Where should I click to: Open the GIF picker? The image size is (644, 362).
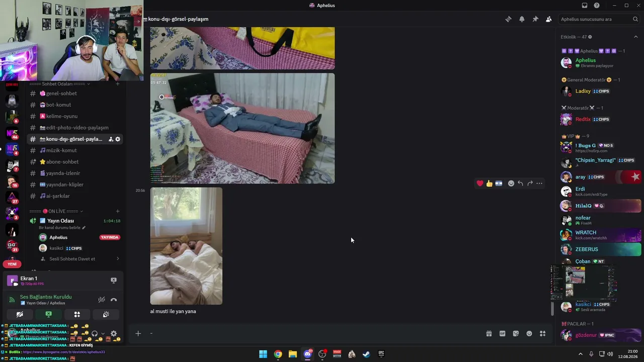(x=502, y=333)
